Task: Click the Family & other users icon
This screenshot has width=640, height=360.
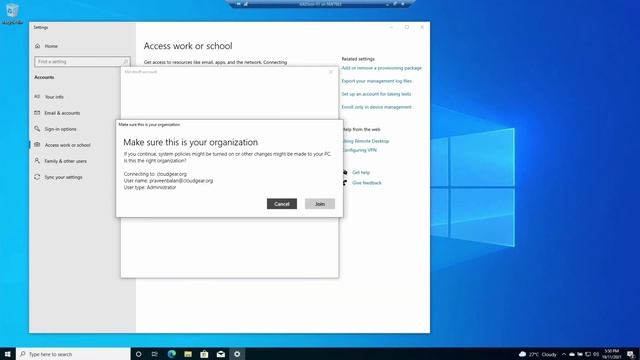Action: [37, 161]
